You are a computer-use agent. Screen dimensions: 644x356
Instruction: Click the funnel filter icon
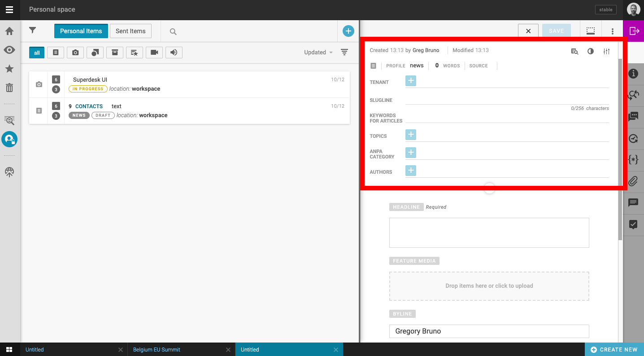[x=32, y=31]
